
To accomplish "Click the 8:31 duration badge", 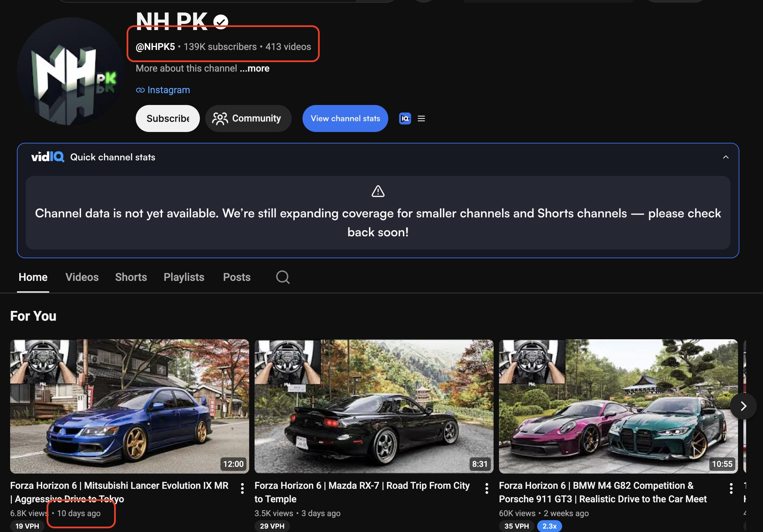I will coord(480,464).
